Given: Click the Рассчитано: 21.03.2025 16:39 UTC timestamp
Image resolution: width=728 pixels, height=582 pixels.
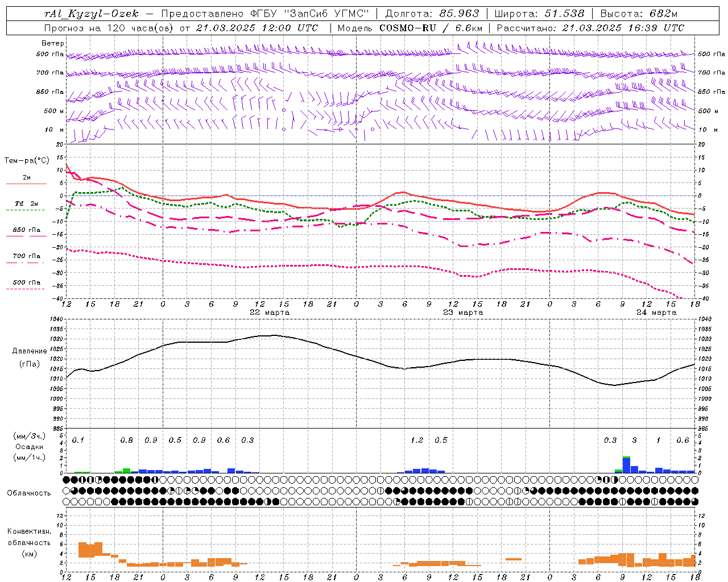Looking at the screenshot, I should (x=590, y=28).
